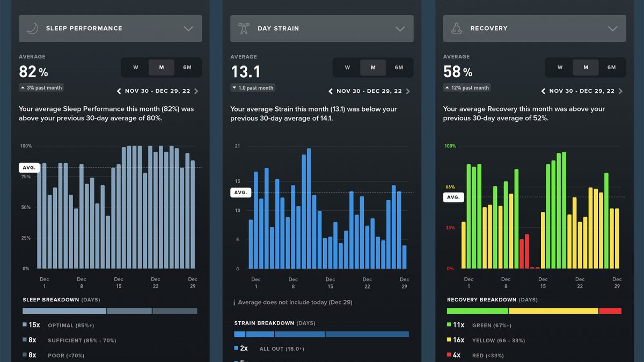The height and width of the screenshot is (362, 644).
Task: Click the 3% past month badge
Action: coord(41,87)
